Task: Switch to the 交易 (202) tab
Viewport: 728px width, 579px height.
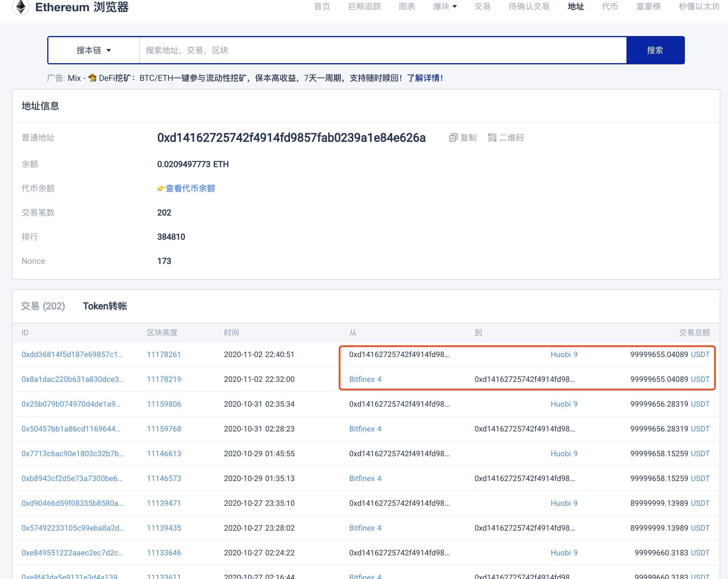Action: point(43,306)
